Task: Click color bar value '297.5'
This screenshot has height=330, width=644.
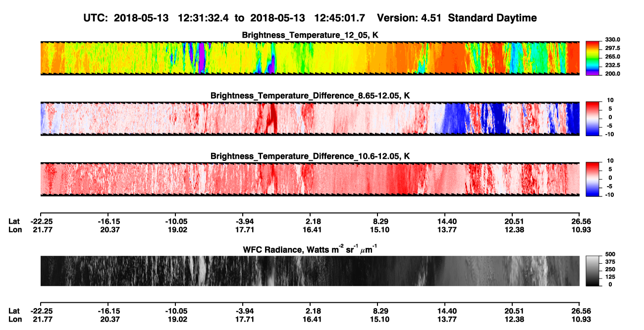Action: coord(613,48)
